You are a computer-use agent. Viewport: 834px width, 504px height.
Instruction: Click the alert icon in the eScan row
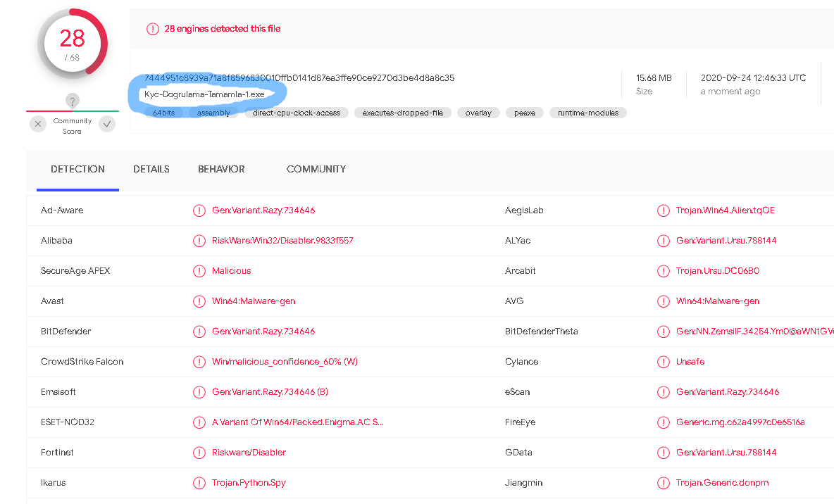pyautogui.click(x=664, y=392)
